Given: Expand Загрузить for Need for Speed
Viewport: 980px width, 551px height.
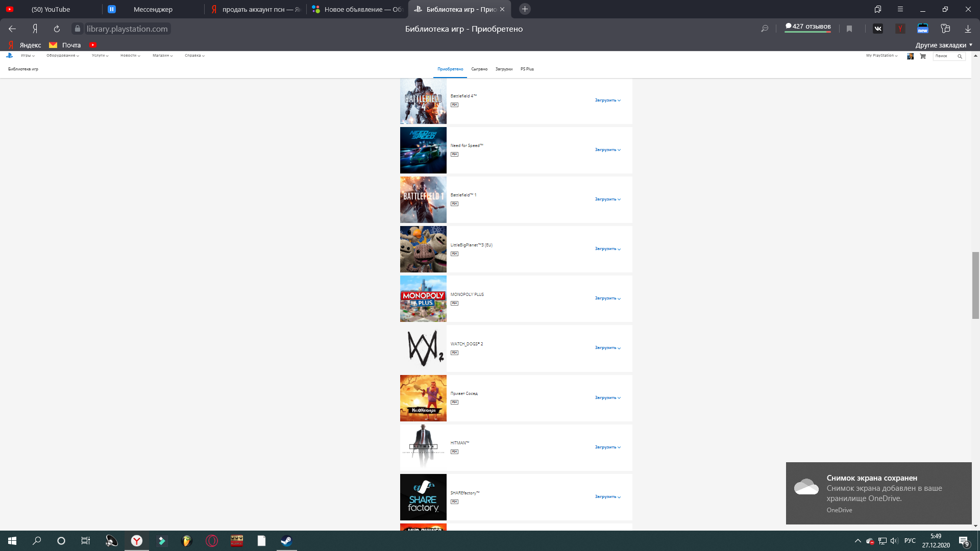Looking at the screenshot, I should click(607, 150).
